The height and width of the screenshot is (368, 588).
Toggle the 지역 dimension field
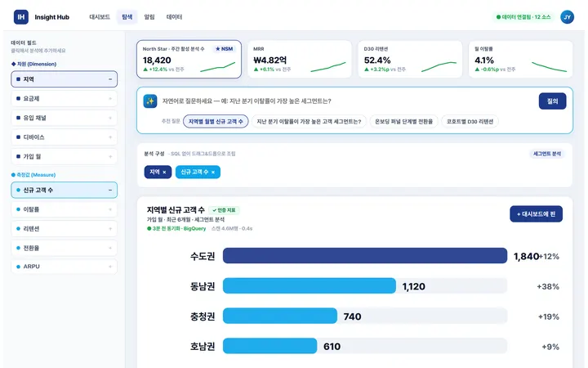(x=65, y=79)
